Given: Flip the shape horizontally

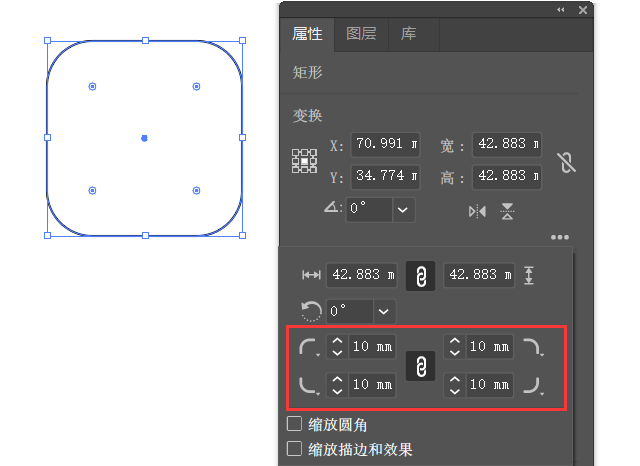Looking at the screenshot, I should [477, 211].
